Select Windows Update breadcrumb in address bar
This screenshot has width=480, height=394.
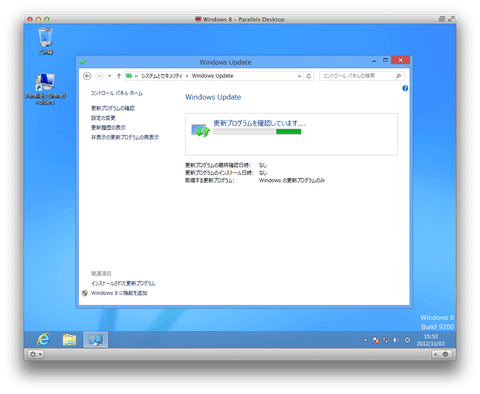click(212, 76)
